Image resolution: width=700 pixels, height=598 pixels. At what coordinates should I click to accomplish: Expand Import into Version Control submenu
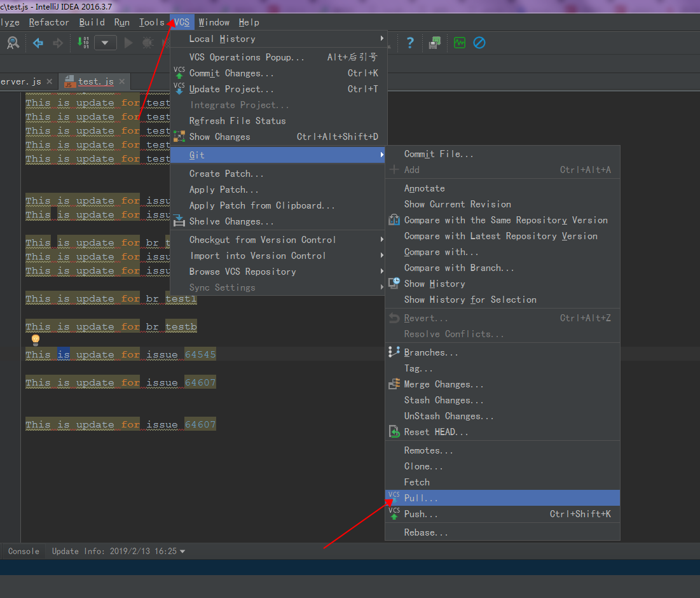coord(278,256)
